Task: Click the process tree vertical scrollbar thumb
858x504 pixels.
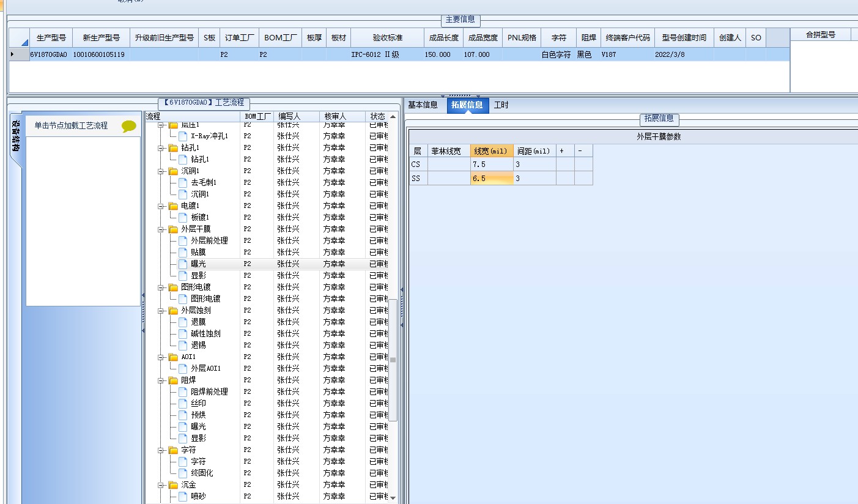Action: (x=393, y=360)
